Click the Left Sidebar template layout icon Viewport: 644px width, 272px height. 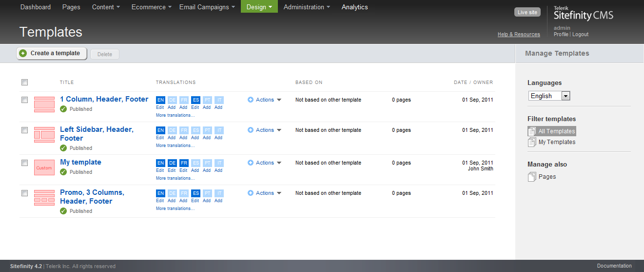coord(44,135)
